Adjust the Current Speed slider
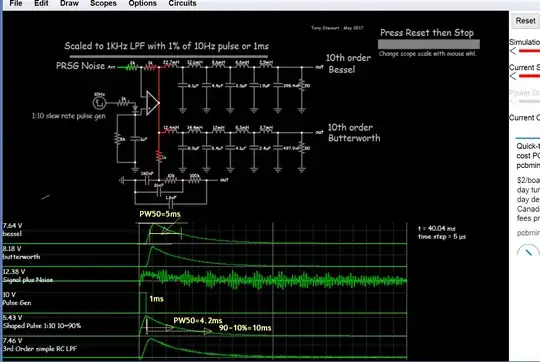540x362 pixels. click(x=529, y=76)
